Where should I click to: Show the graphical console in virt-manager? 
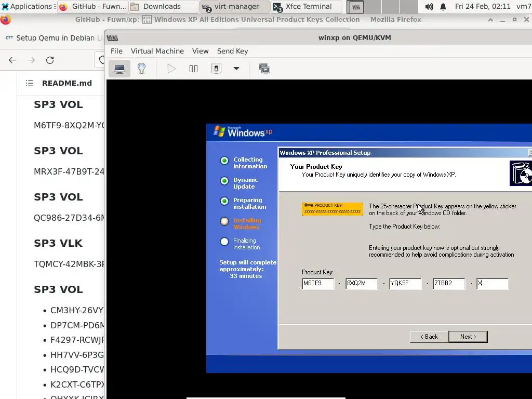point(119,69)
